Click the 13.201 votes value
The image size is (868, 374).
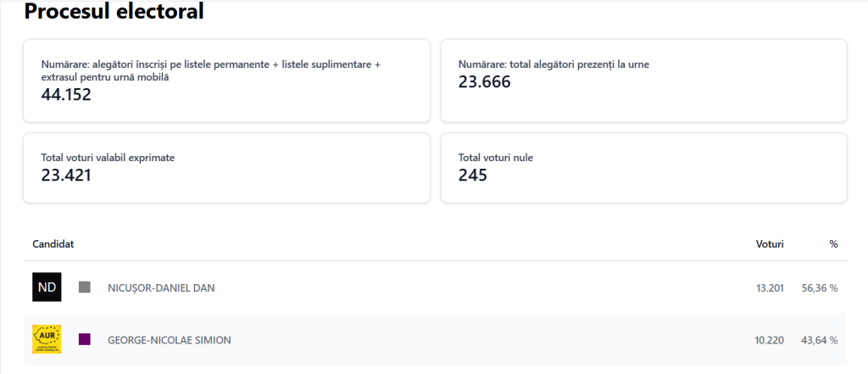point(770,288)
